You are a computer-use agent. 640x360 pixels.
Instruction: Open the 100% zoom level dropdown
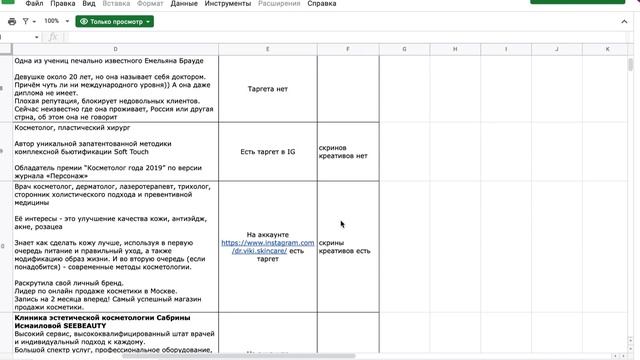[x=56, y=21]
